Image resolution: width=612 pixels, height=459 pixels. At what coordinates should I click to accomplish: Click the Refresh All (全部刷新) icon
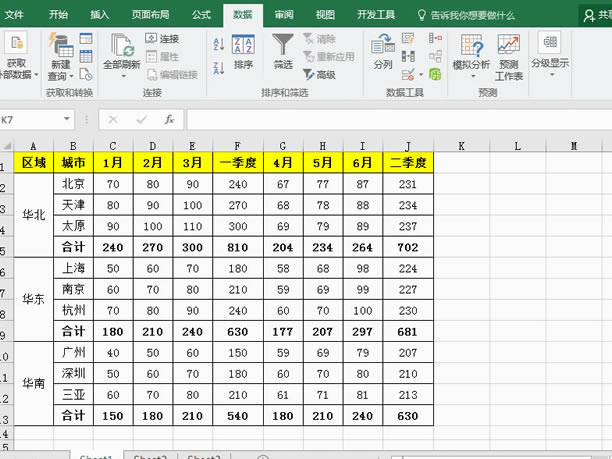pyautogui.click(x=122, y=45)
